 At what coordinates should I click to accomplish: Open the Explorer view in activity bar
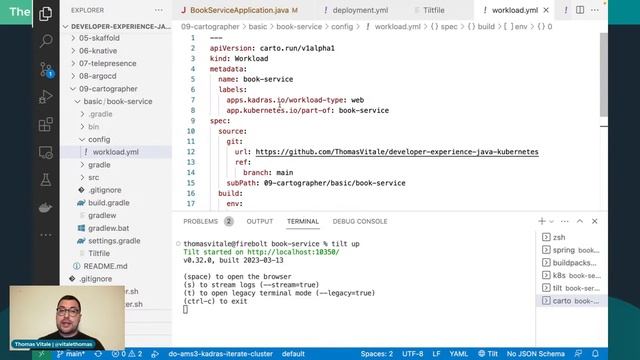pos(45,13)
